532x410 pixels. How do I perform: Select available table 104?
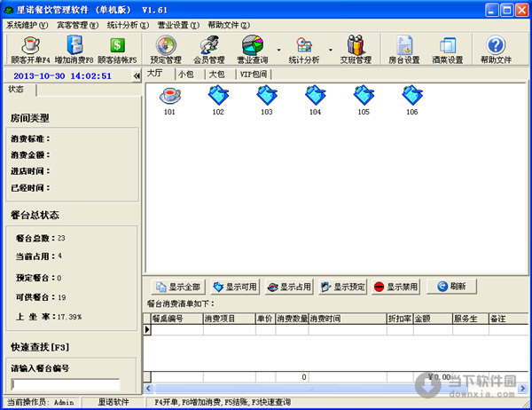tap(315, 99)
